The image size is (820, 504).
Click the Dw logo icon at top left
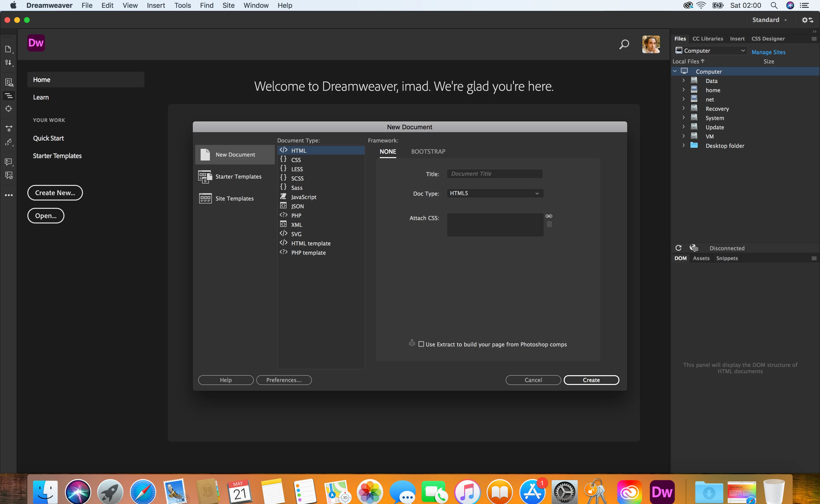[36, 43]
